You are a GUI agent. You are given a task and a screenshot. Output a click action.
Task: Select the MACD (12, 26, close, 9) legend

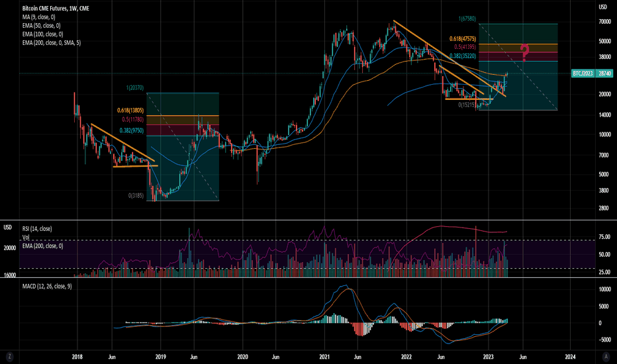pyautogui.click(x=47, y=287)
